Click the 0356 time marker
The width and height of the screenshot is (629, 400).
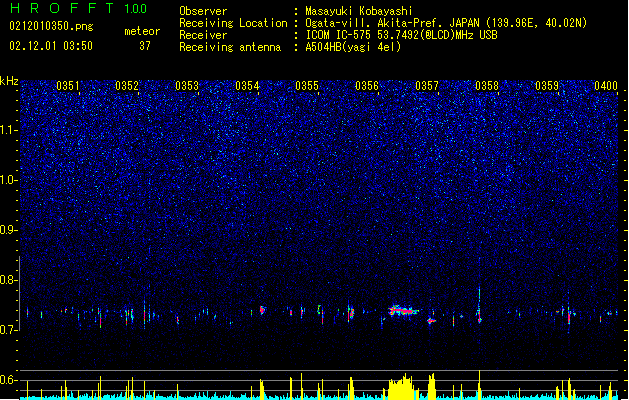(367, 86)
